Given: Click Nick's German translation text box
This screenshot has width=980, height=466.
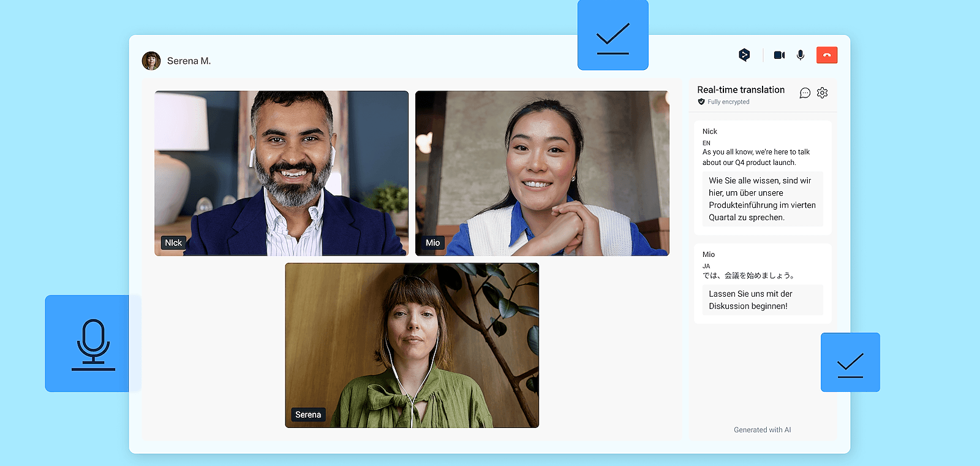Looking at the screenshot, I should click(x=762, y=199).
